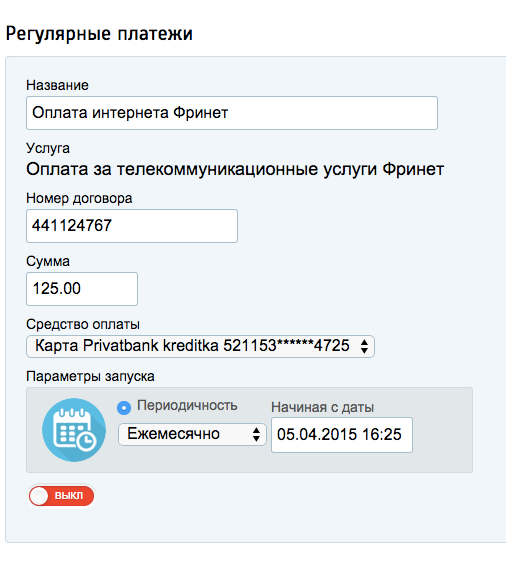Click the Сумма field showing 125.00

click(82, 289)
